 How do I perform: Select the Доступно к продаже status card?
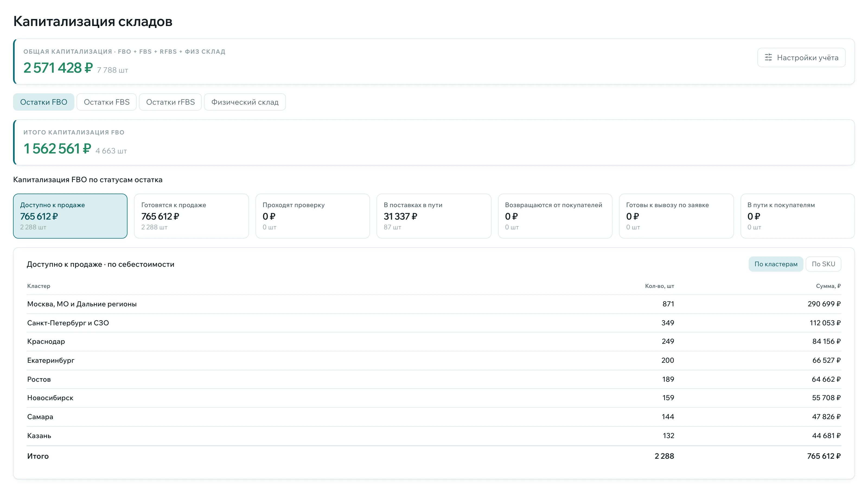click(x=70, y=216)
